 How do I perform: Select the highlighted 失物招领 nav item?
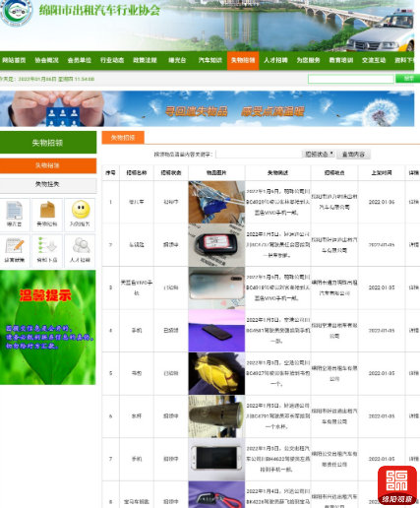click(x=243, y=60)
